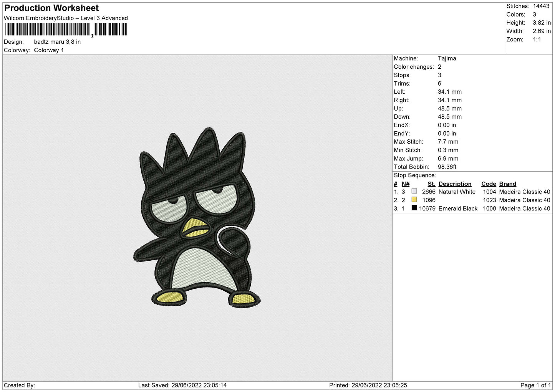Click the Page 1 of 1 indicator
The width and height of the screenshot is (555, 392).
pyautogui.click(x=535, y=385)
